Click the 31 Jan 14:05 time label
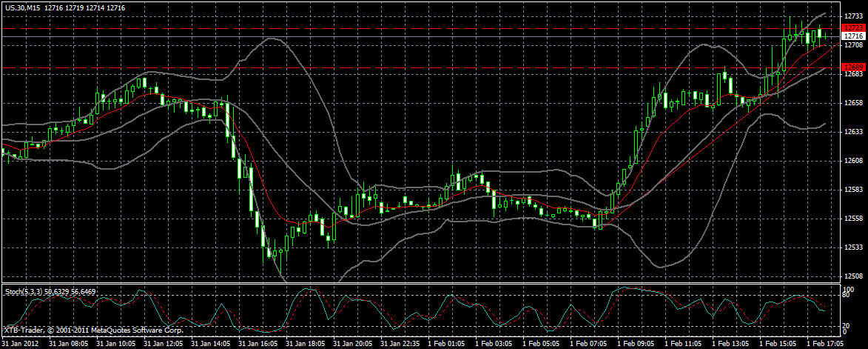868x349 pixels. point(209,344)
